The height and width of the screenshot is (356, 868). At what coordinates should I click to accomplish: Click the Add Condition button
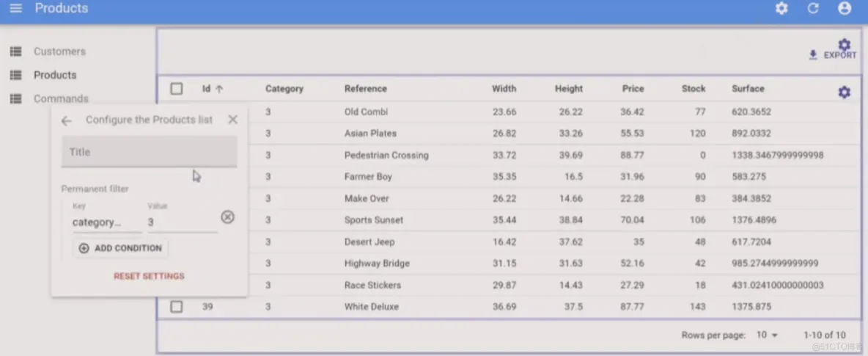120,248
